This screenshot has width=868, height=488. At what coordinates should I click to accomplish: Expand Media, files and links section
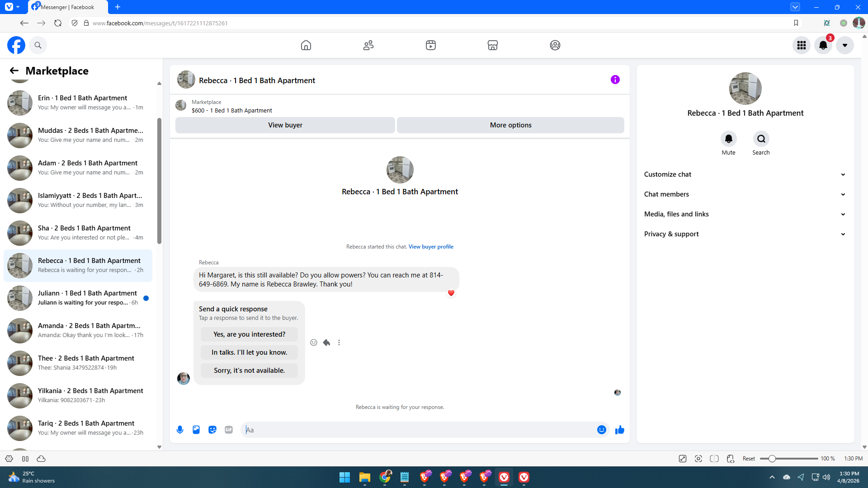coord(745,214)
